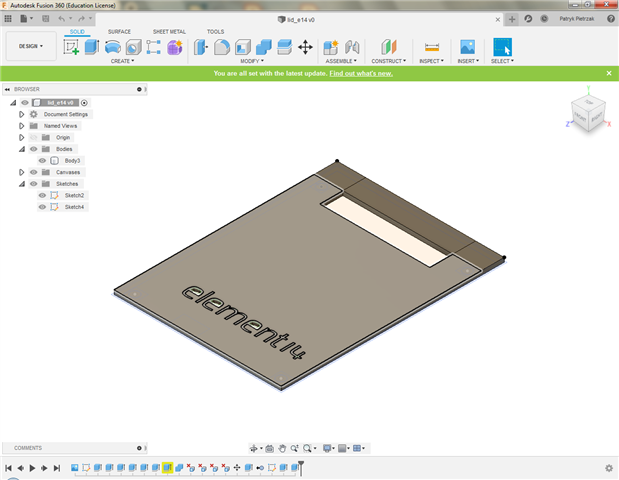Click the Move/Copy tool icon
The height and width of the screenshot is (480, 619).
point(305,47)
